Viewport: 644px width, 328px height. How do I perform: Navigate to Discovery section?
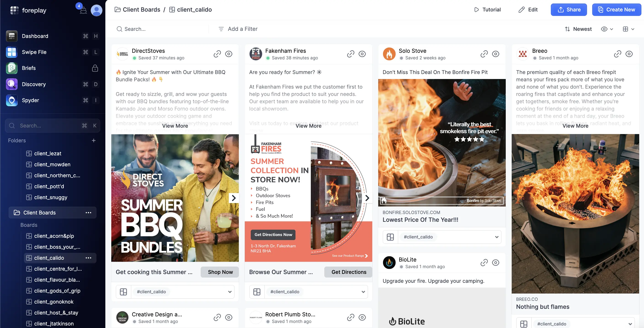tap(33, 84)
